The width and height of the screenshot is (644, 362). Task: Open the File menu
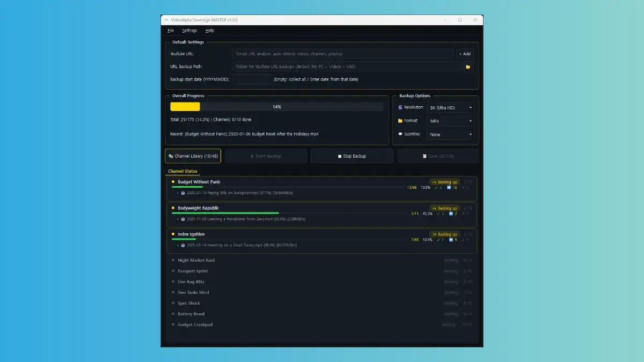pyautogui.click(x=171, y=31)
